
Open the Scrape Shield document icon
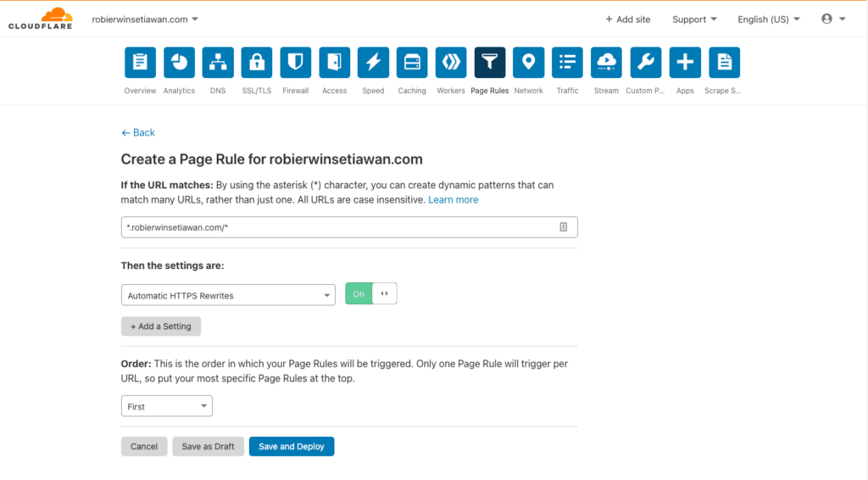click(x=724, y=63)
